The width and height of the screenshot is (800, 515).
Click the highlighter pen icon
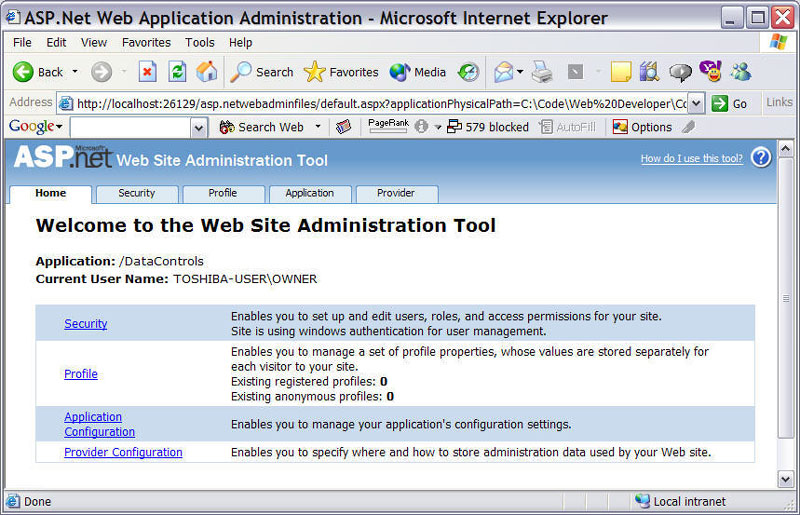tap(689, 127)
